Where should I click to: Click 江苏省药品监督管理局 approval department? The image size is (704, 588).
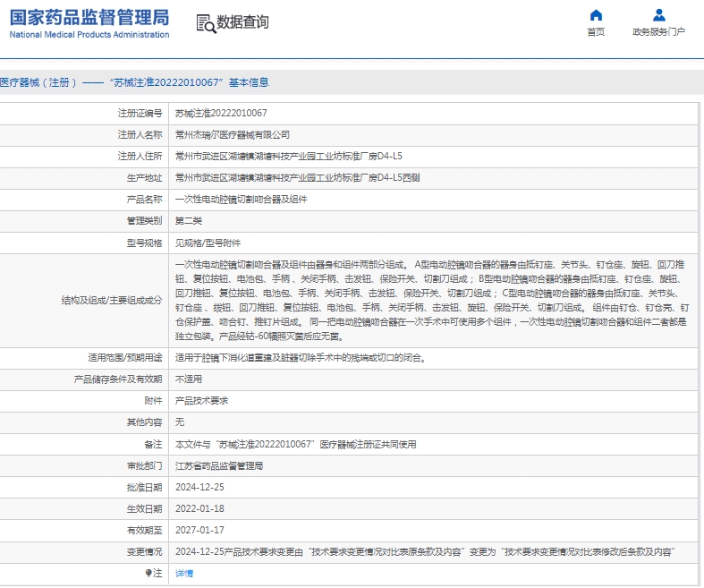point(219,466)
